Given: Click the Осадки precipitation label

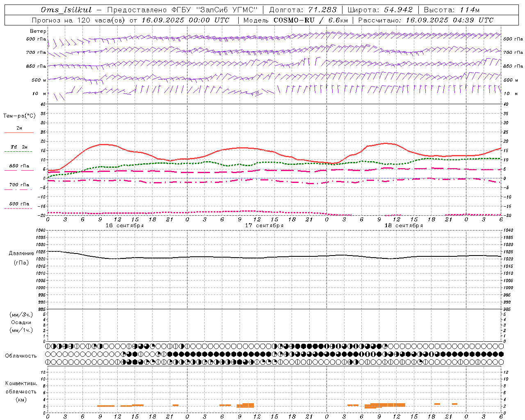Looking at the screenshot, I should tap(21, 322).
